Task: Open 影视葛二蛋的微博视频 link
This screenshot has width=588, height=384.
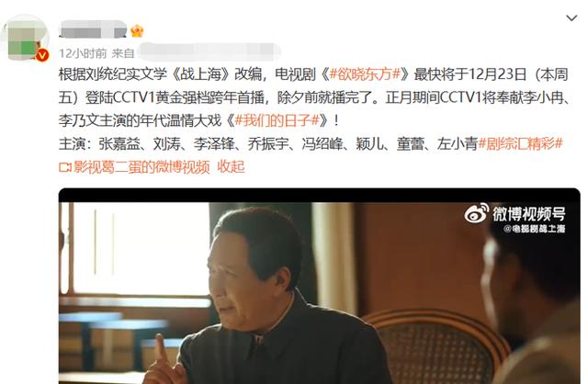Action: pos(141,166)
